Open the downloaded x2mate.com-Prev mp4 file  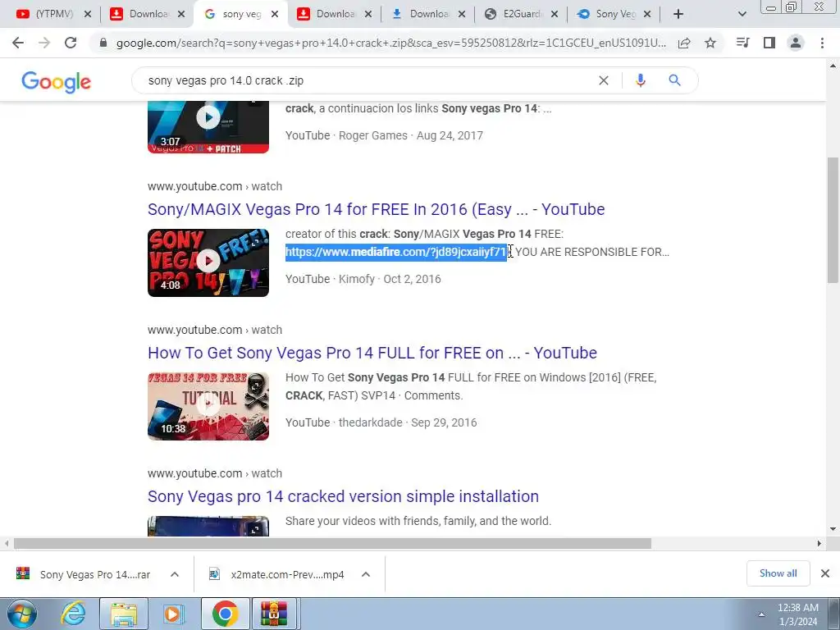[287, 574]
